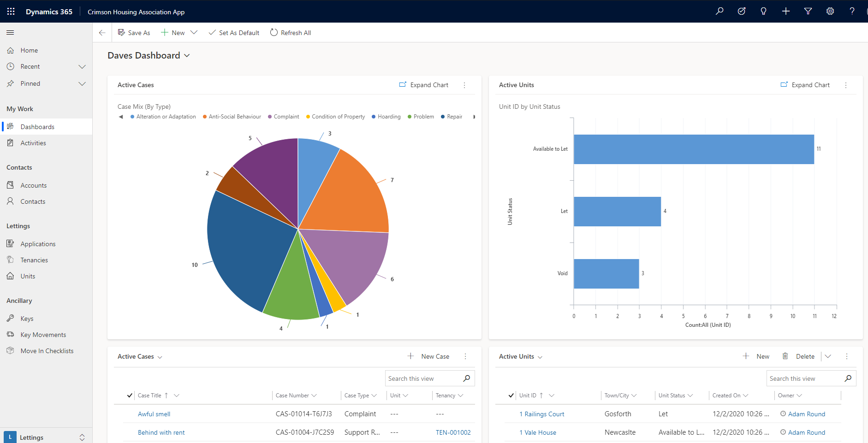This screenshot has width=868, height=443.
Task: Toggle select-all checkmark in Active Units grid
Action: [511, 396]
